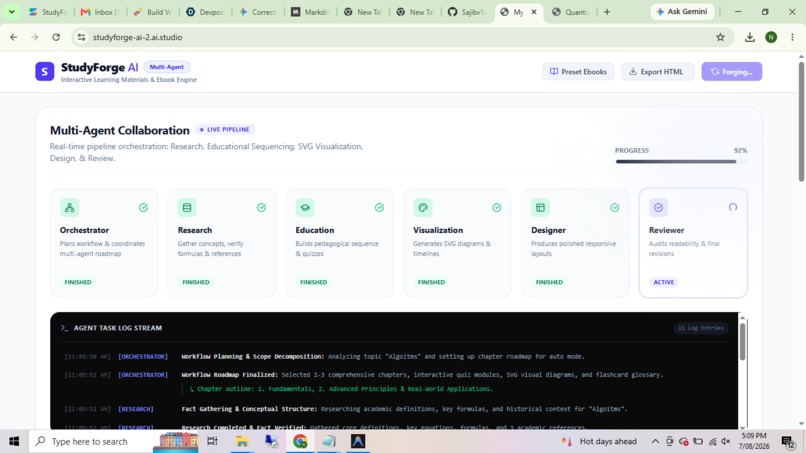Open a new browser tab
This screenshot has height=453, width=806.
pyautogui.click(x=607, y=12)
